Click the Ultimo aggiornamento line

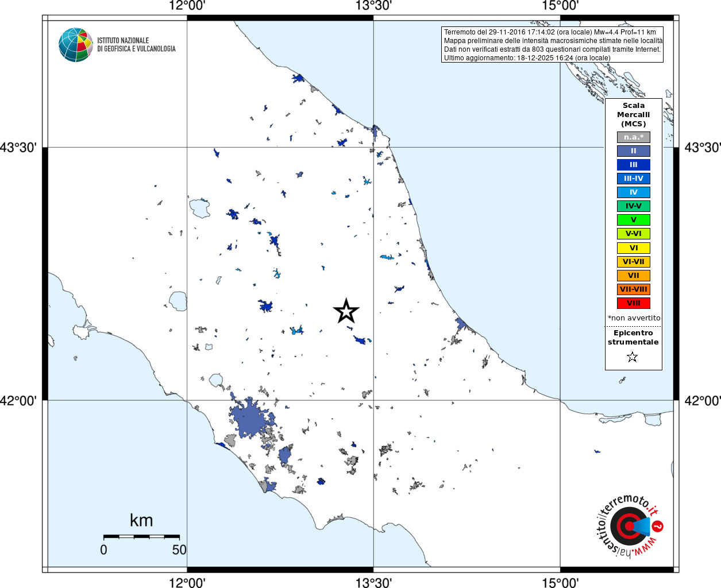pos(527,58)
